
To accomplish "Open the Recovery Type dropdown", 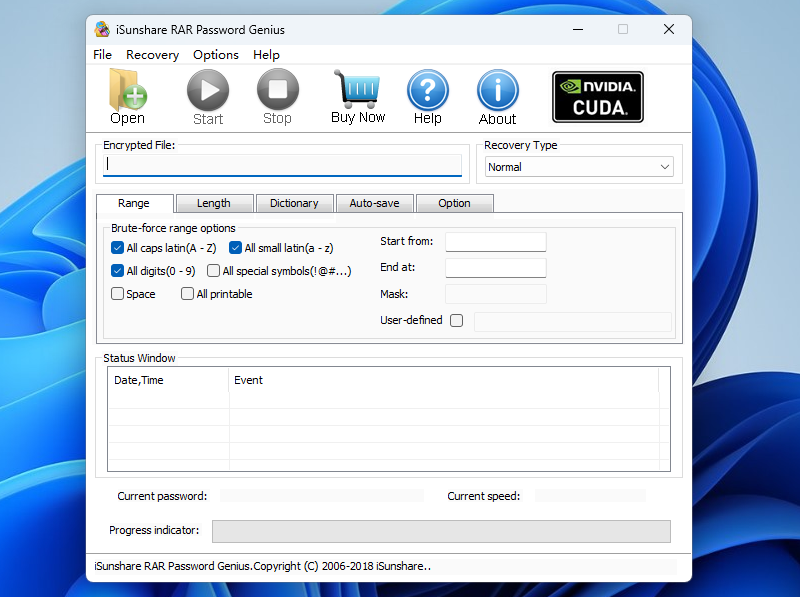I will point(666,167).
